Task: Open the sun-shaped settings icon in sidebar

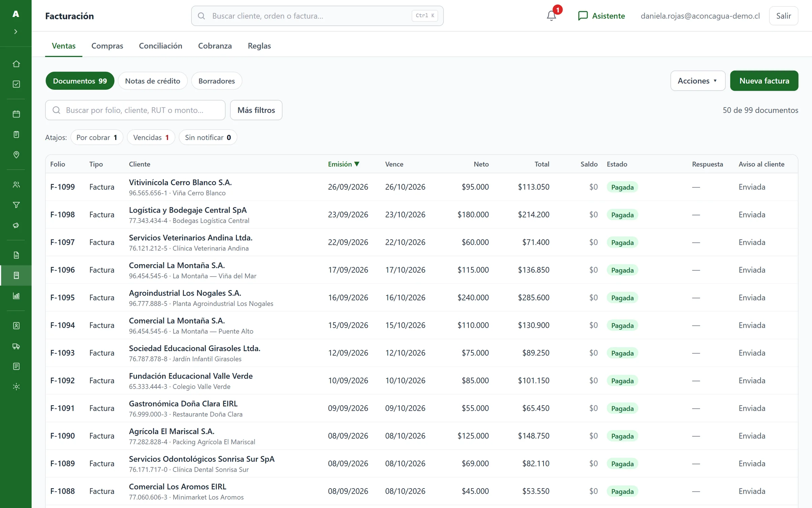Action: coord(16,386)
